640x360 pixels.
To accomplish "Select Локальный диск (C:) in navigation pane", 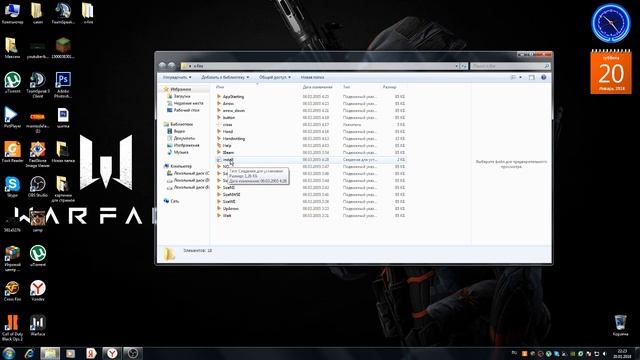I will point(188,173).
